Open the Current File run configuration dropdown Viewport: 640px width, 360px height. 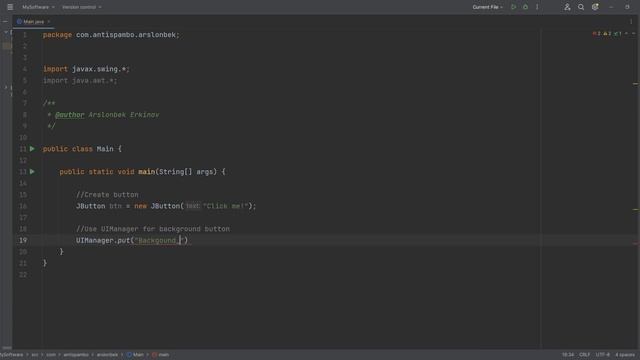click(x=487, y=7)
